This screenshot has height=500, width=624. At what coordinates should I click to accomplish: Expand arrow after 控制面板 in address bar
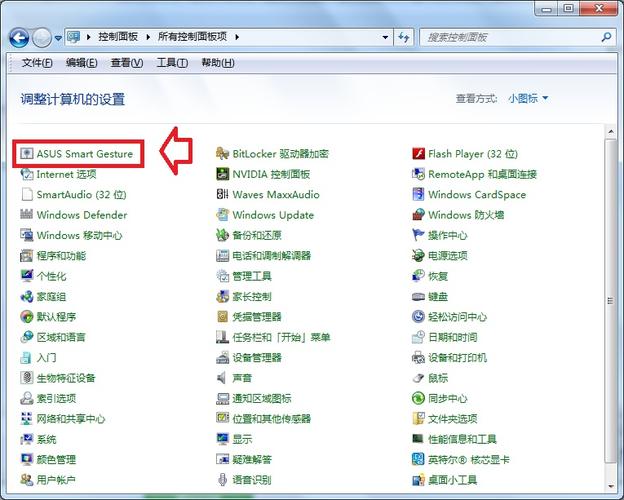[x=148, y=37]
